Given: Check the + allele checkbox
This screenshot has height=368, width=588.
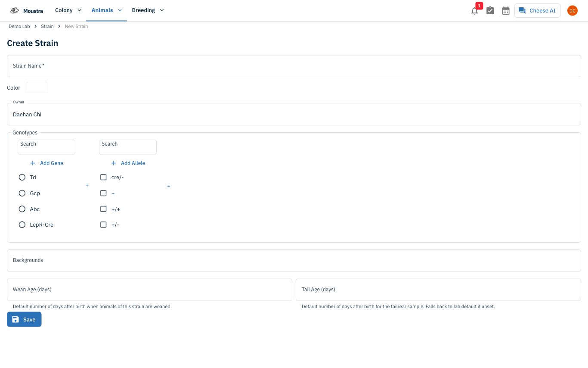Looking at the screenshot, I should [103, 193].
